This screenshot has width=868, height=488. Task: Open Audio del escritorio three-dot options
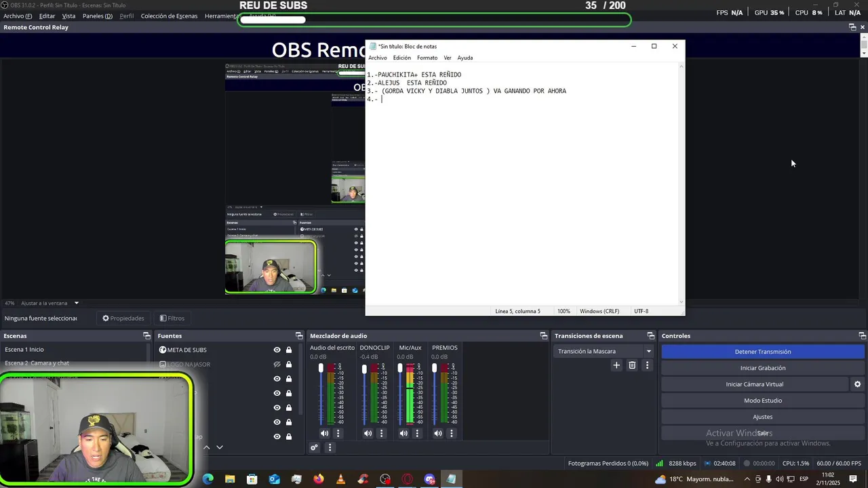tap(338, 434)
